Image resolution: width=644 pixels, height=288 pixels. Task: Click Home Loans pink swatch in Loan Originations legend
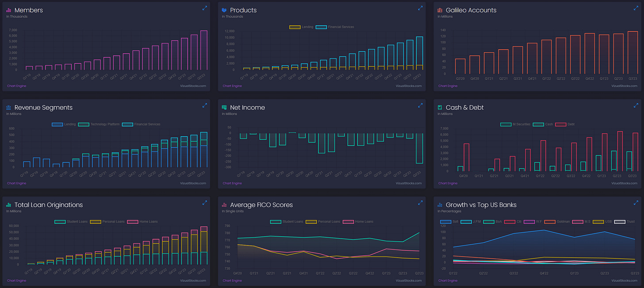pyautogui.click(x=132, y=222)
